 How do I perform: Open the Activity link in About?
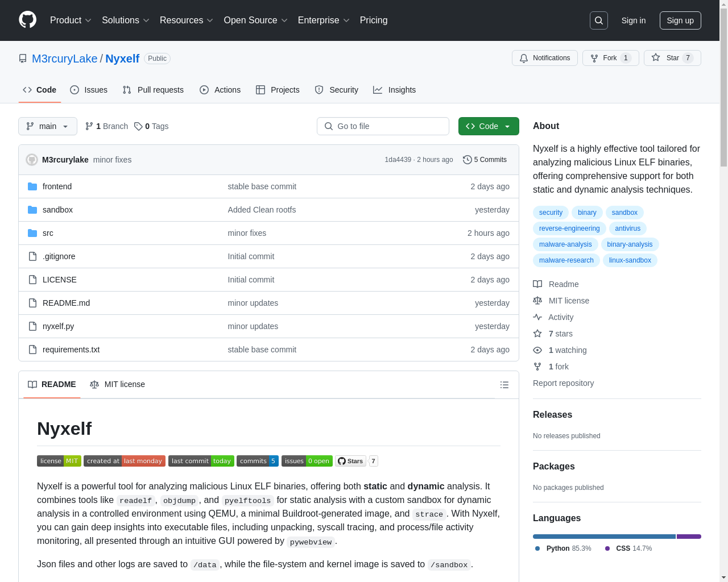pos(553,317)
